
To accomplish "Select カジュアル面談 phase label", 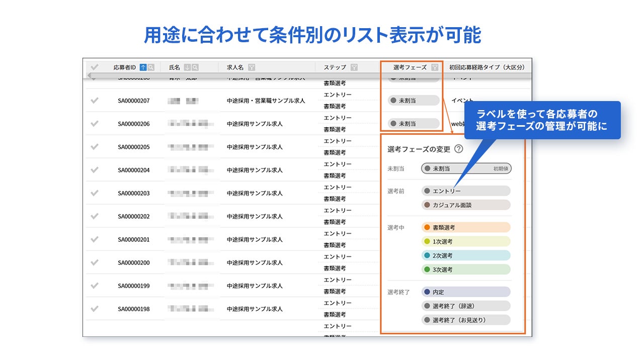I will pyautogui.click(x=466, y=205).
